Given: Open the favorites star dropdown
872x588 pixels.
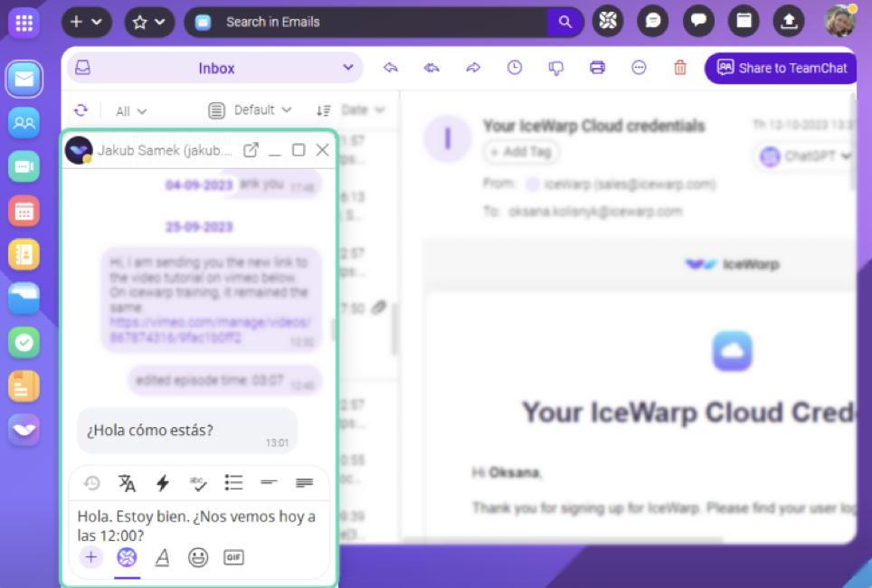Looking at the screenshot, I should pos(149,23).
